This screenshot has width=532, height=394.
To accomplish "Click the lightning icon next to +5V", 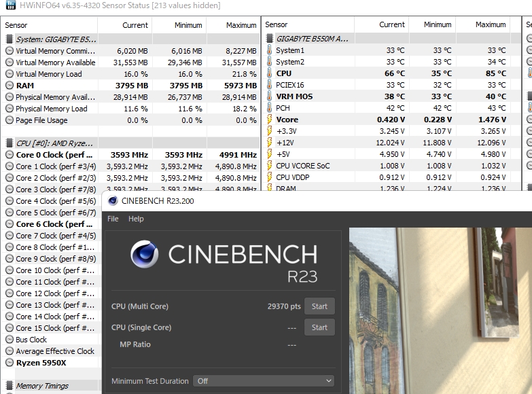I will 270,154.
